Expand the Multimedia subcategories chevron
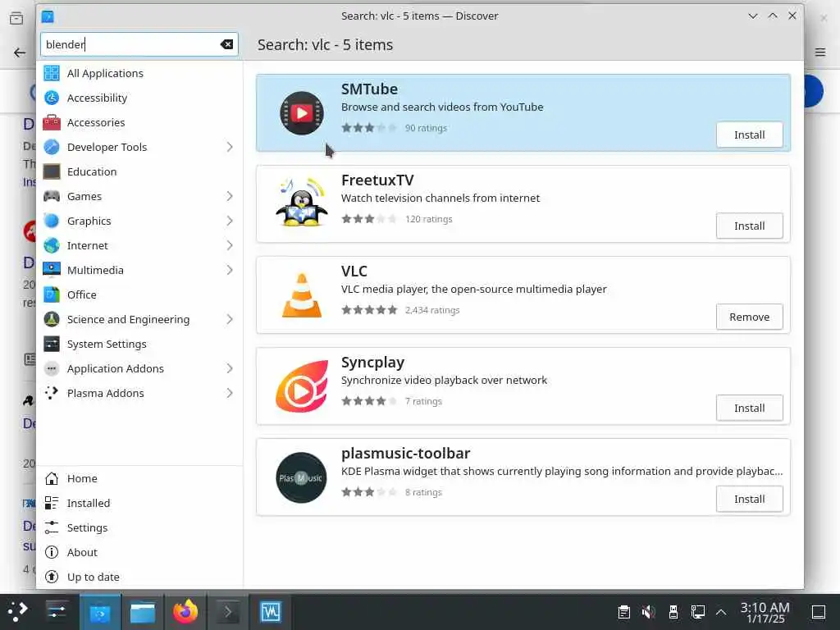 click(x=230, y=270)
